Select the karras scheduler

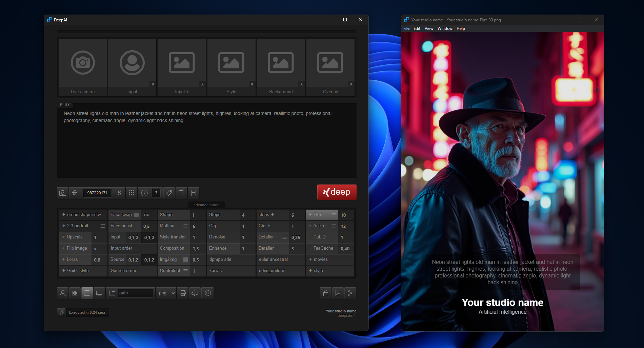(x=231, y=271)
